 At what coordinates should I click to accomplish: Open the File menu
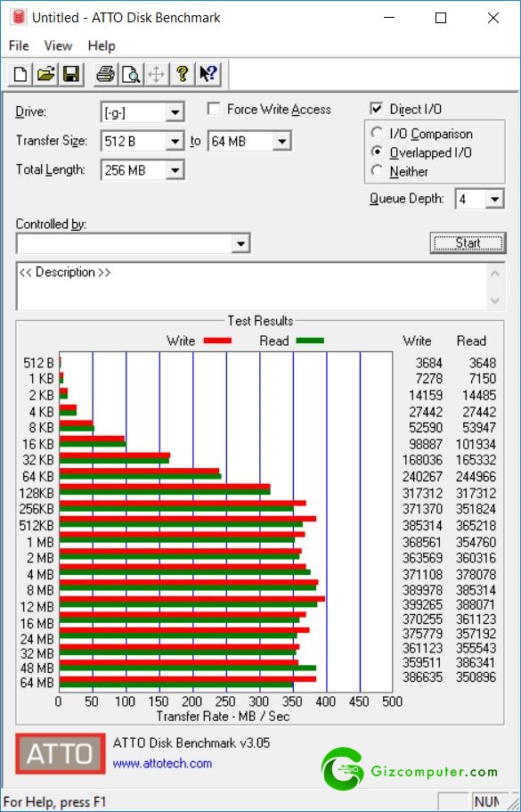coord(19,46)
